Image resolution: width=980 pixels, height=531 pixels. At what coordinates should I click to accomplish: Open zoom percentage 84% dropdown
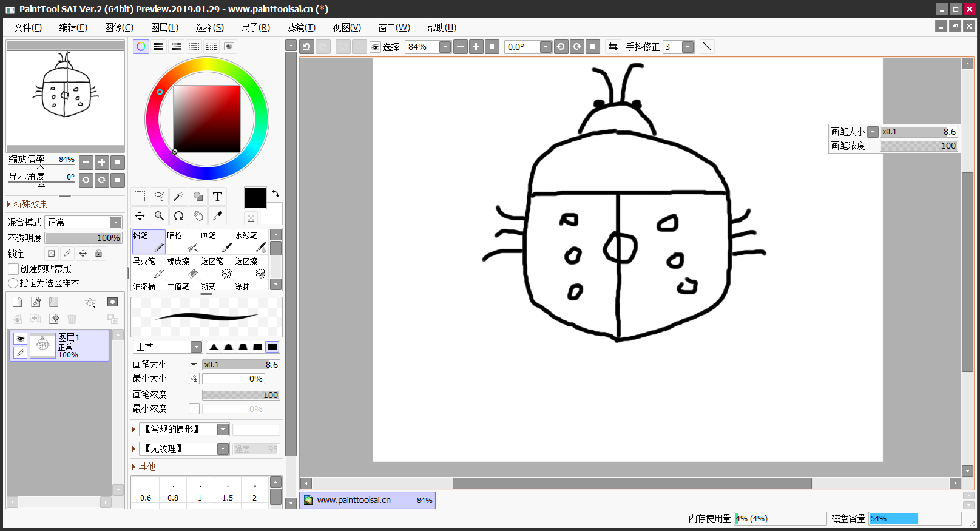click(445, 47)
